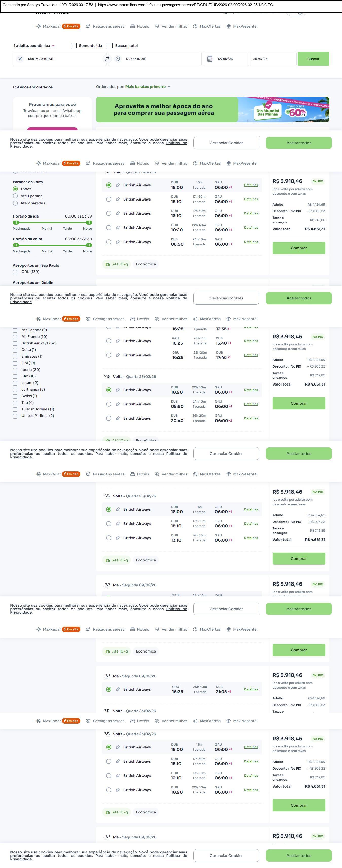Click the location pin icon beside Dublin (DUB)
342x868 pixels.
pyautogui.click(x=118, y=59)
